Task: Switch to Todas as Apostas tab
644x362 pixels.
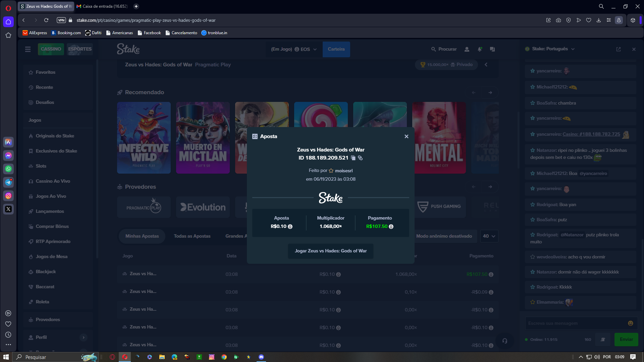Action: pos(192,236)
